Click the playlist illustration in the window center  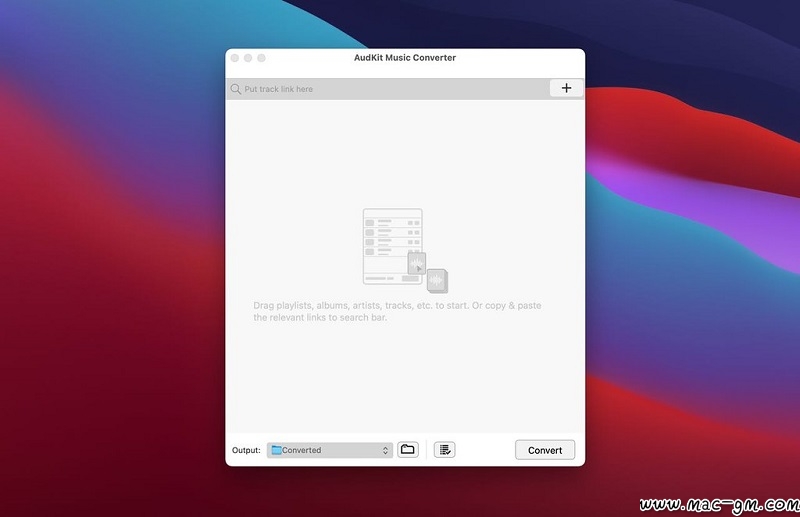click(392, 246)
